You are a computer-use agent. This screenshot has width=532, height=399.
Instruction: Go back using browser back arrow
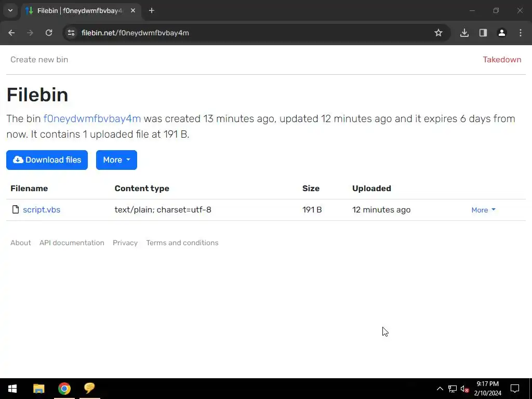(x=11, y=33)
